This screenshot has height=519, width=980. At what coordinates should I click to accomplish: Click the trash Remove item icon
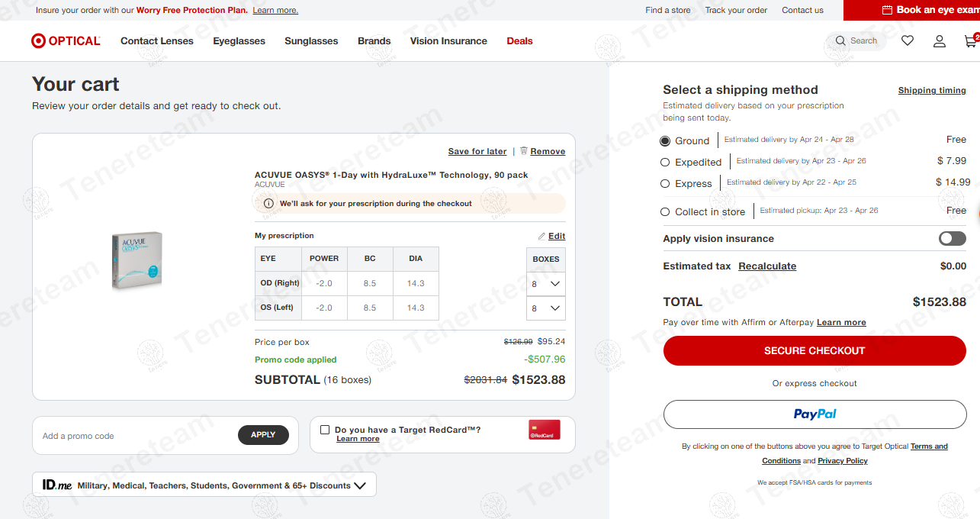coord(524,151)
